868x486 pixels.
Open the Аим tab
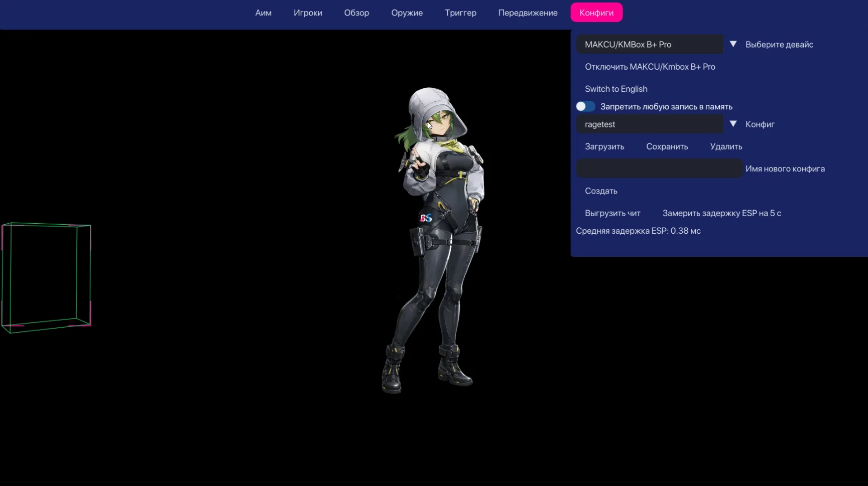(263, 13)
